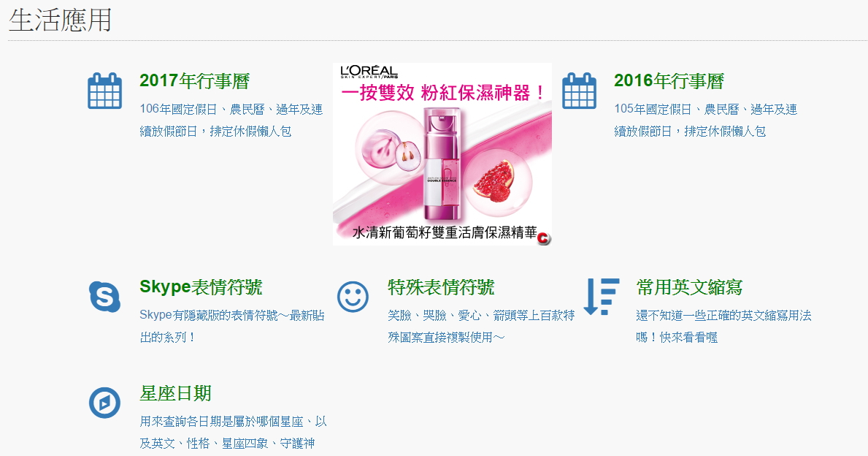Click the Skype有隱藏版的表情符號 description
This screenshot has width=868, height=456.
232,327
